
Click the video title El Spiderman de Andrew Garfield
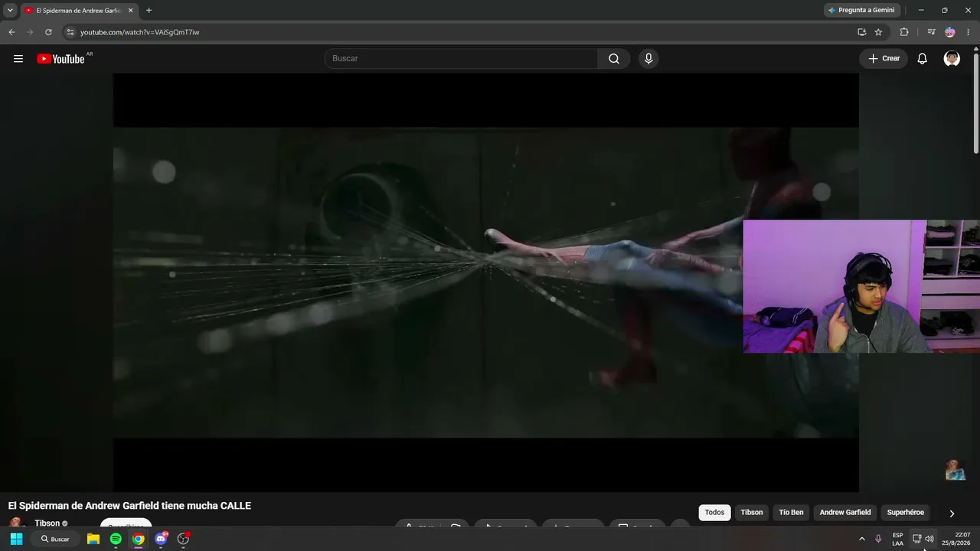(129, 506)
